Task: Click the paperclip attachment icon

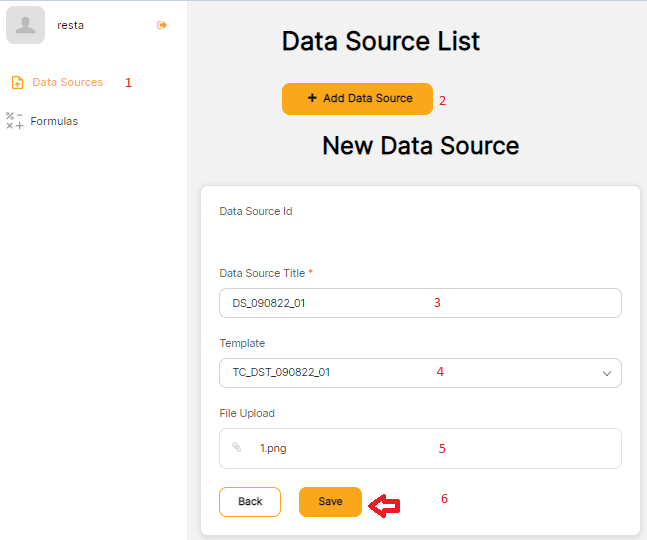Action: pos(237,448)
